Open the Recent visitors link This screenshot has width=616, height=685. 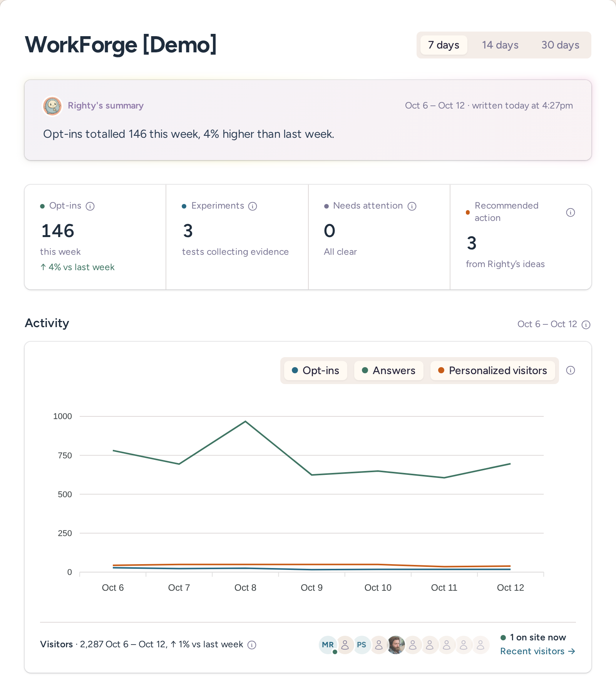[x=537, y=651]
